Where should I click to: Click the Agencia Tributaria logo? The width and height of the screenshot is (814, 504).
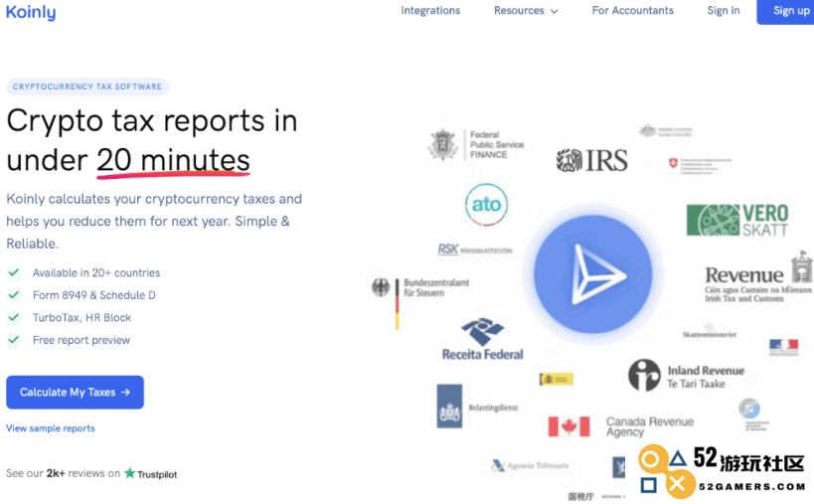(530, 465)
